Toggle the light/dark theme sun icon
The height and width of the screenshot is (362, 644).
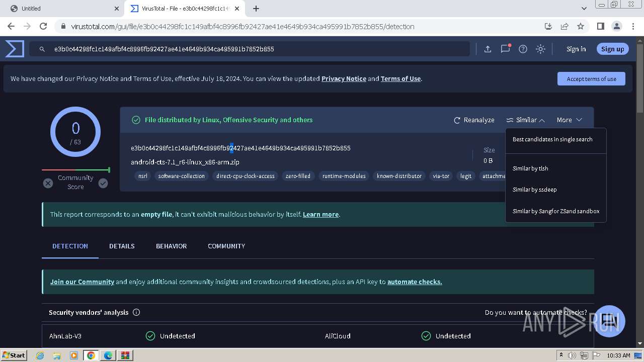(x=540, y=49)
